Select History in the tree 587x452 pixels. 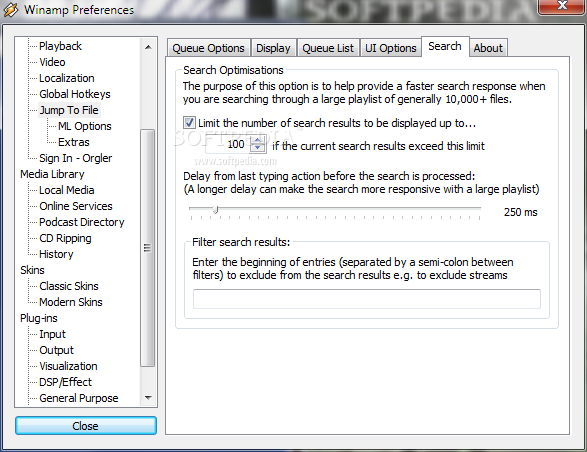pos(56,254)
